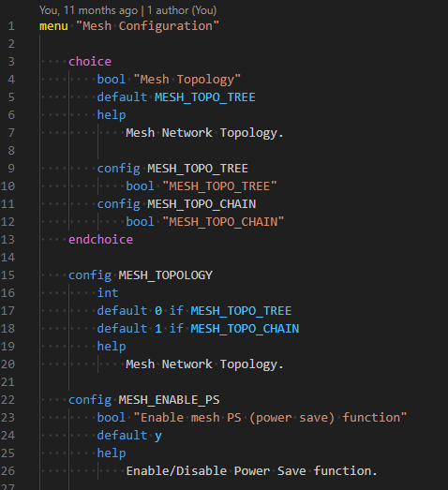
Task: Click 'Enable/Disable Power Save function.' text
Action: [252, 471]
